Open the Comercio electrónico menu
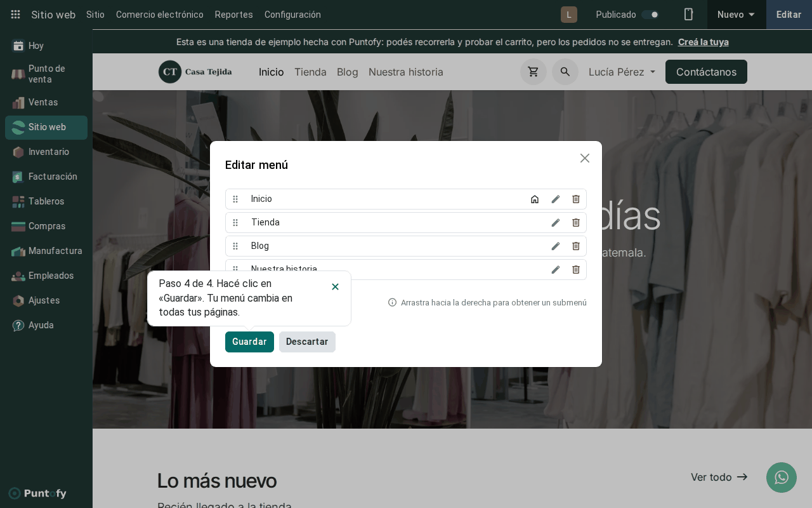812x508 pixels. [x=160, y=15]
